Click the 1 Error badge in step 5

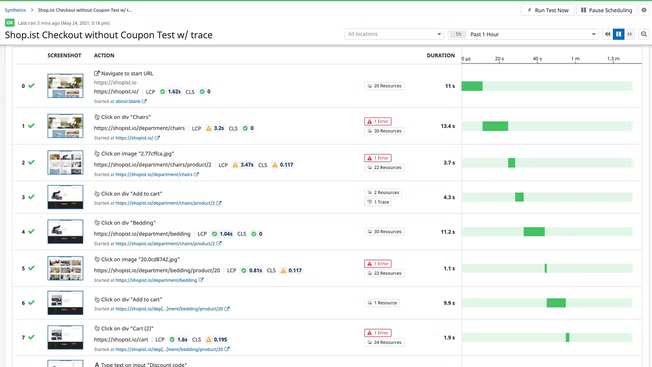[378, 264]
